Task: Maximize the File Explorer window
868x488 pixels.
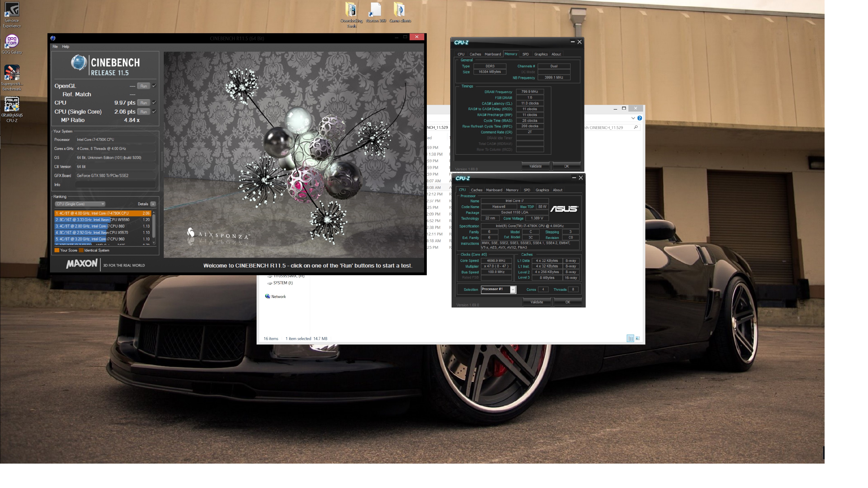Action: click(624, 108)
